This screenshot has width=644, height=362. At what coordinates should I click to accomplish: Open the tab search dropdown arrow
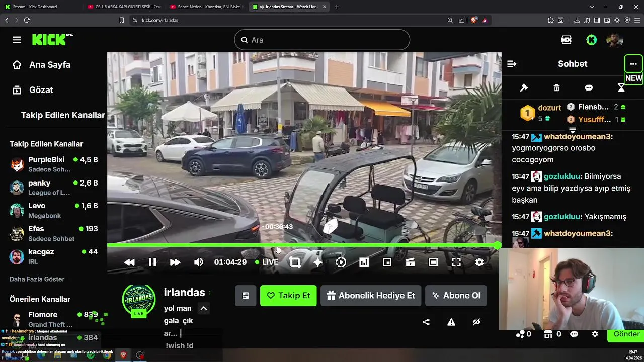(592, 7)
